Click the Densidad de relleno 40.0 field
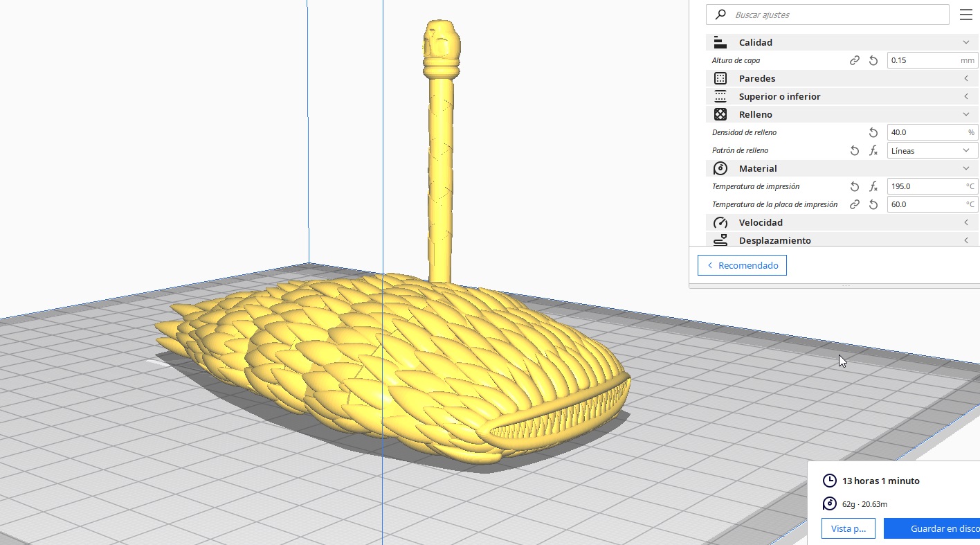980x545 pixels. 932,132
